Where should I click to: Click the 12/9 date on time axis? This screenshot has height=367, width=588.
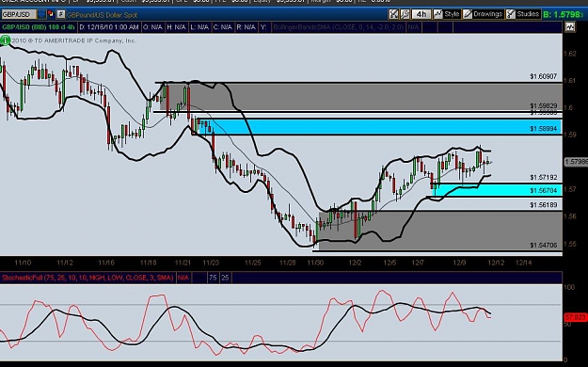tap(459, 263)
